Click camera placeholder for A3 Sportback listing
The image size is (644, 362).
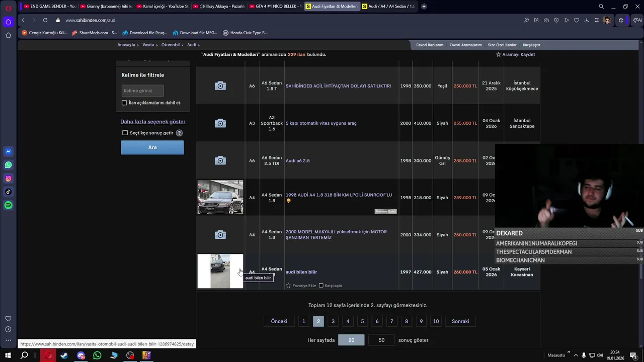[220, 123]
